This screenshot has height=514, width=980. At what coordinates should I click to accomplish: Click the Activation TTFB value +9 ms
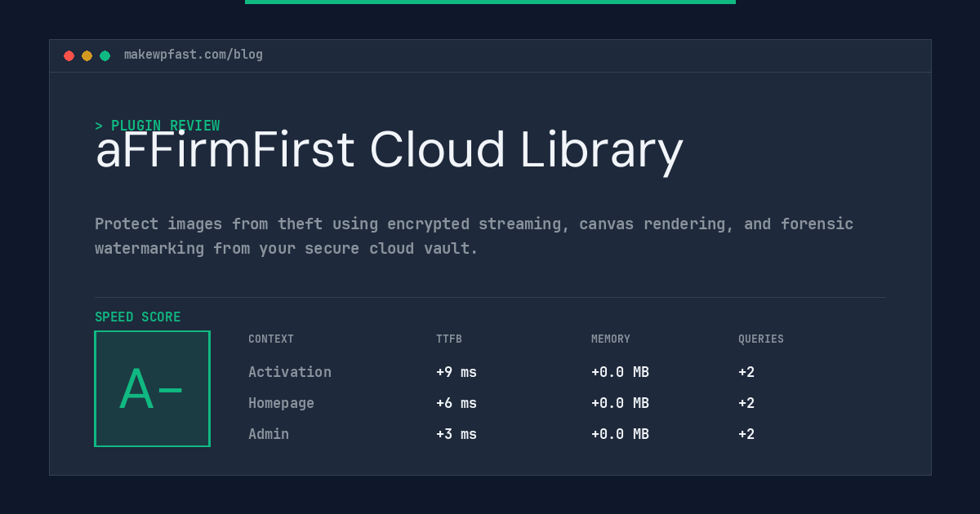[457, 372]
